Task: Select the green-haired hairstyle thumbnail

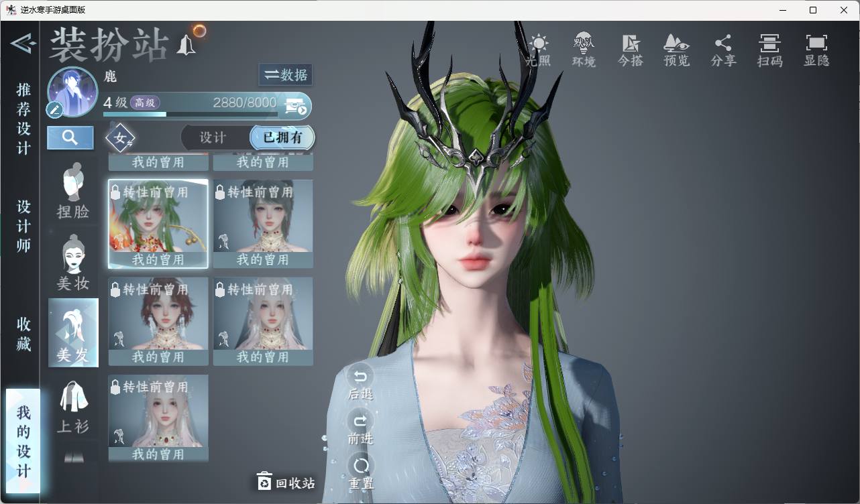Action: pos(158,224)
